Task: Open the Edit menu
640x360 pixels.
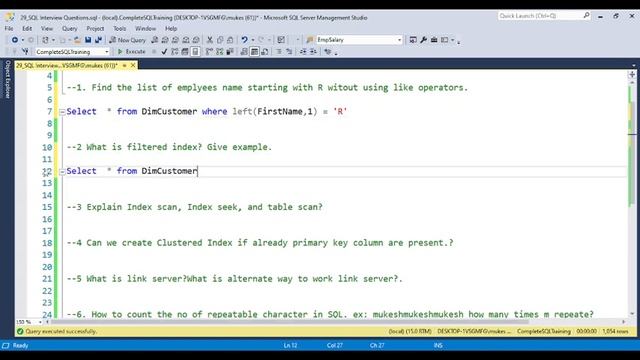Action: pos(27,29)
